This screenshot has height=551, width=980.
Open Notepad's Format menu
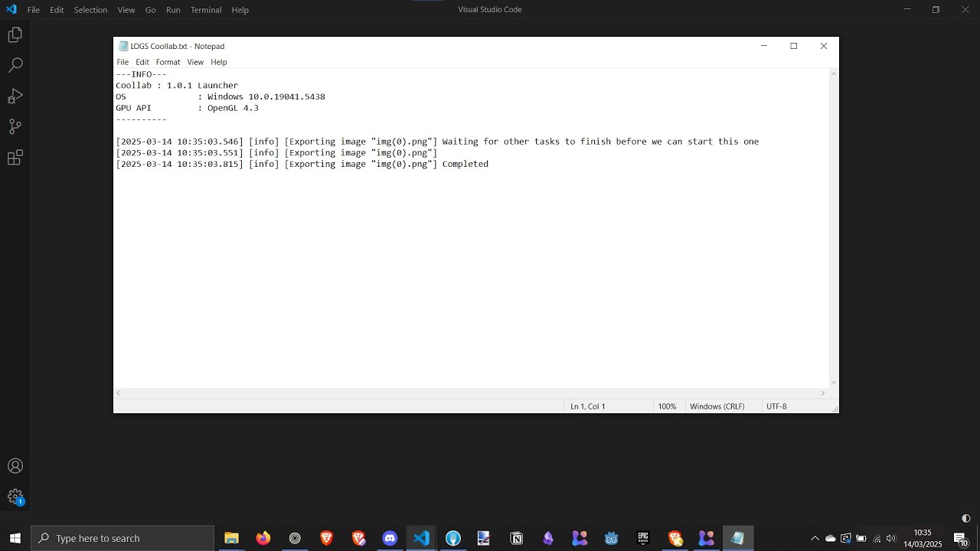tap(168, 62)
